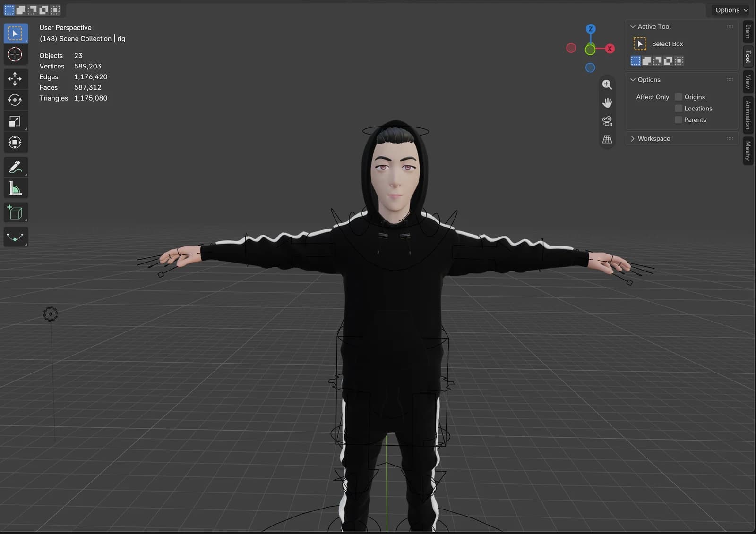Click the Objects count '23'
Screen dimensions: 756x534
(x=78, y=56)
